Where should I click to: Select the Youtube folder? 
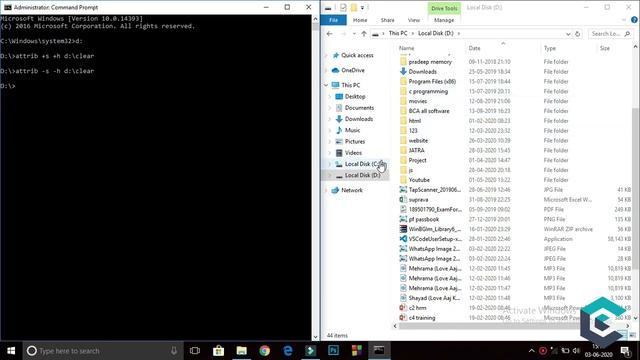[419, 180]
